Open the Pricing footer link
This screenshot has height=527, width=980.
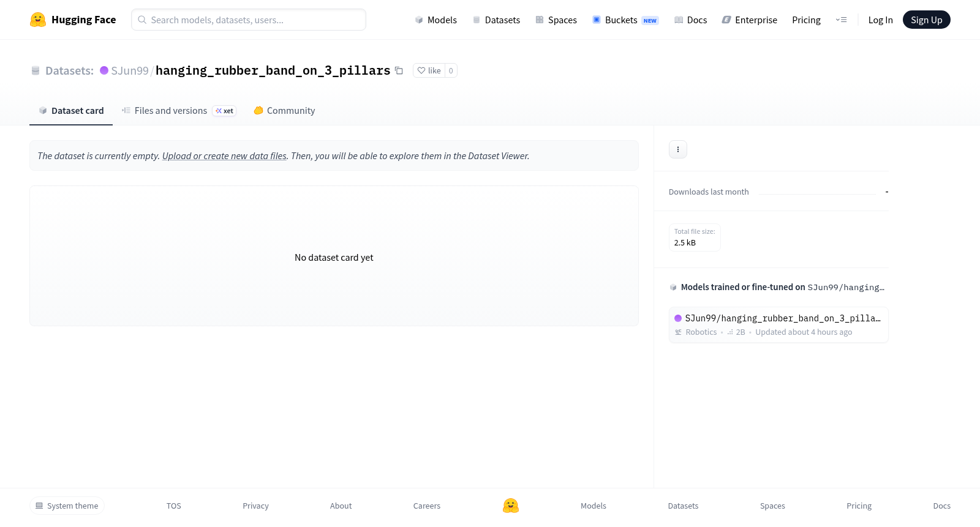click(x=859, y=506)
